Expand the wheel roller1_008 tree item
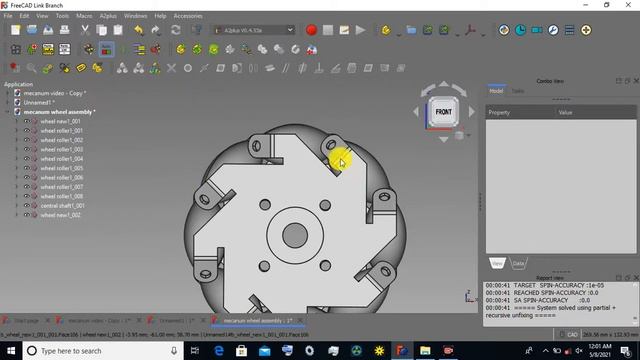This screenshot has width=640, height=360. coord(17,196)
